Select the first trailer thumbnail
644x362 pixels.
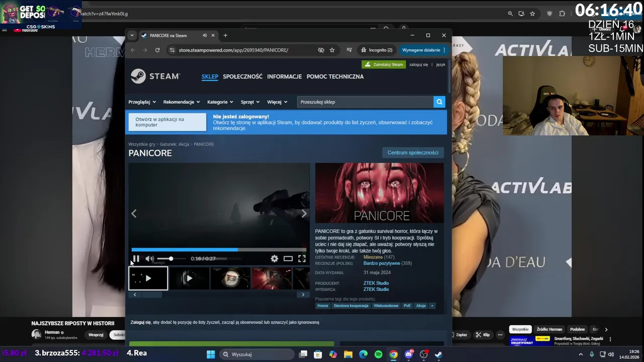pos(148,278)
